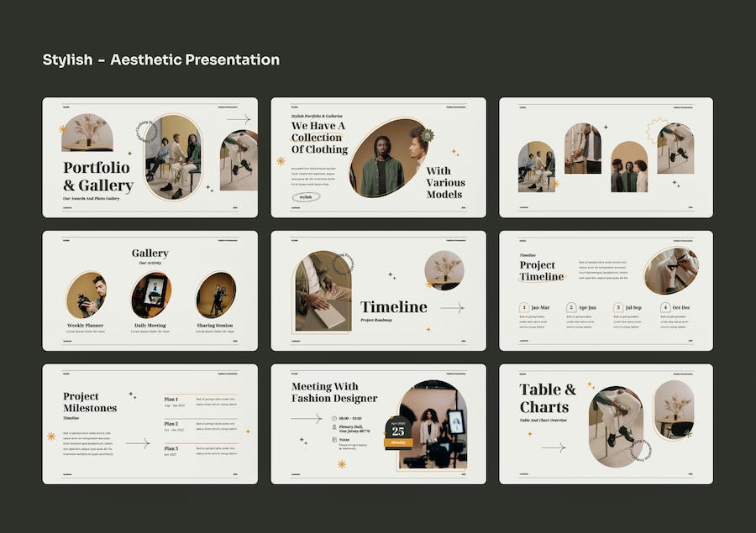Click the notes icon on the Meeting slide
This screenshot has width=756, height=533.
point(334,440)
